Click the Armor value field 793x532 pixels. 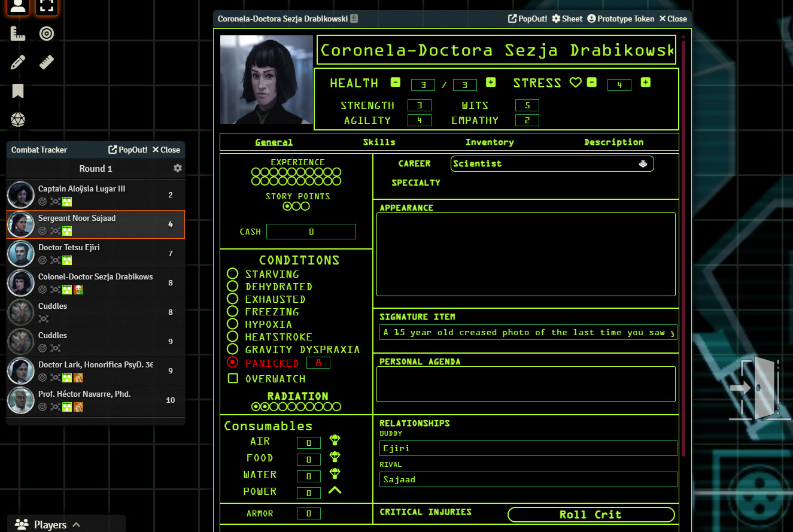tap(309, 513)
